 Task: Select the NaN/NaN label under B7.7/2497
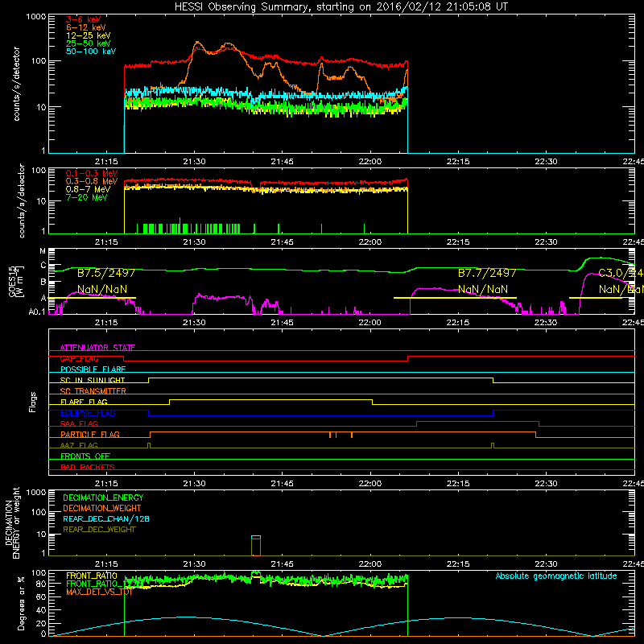(483, 290)
